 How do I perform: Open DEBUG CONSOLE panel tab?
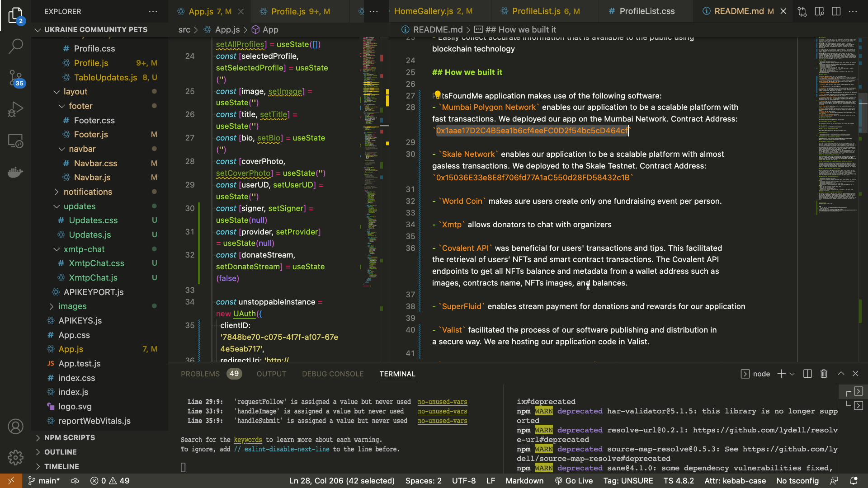[x=333, y=374]
